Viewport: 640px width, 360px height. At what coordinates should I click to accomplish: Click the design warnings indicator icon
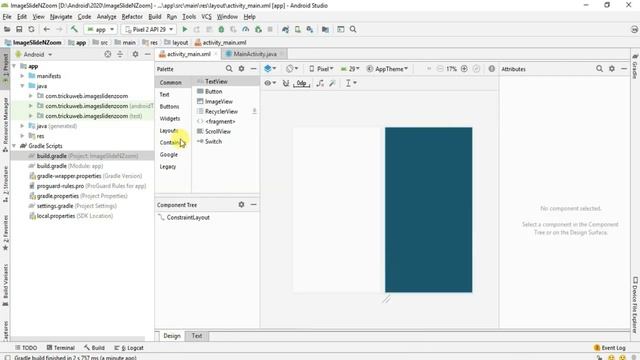point(491,69)
